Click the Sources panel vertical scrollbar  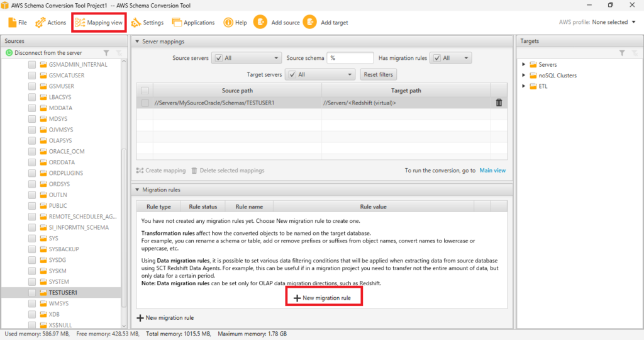click(x=124, y=189)
